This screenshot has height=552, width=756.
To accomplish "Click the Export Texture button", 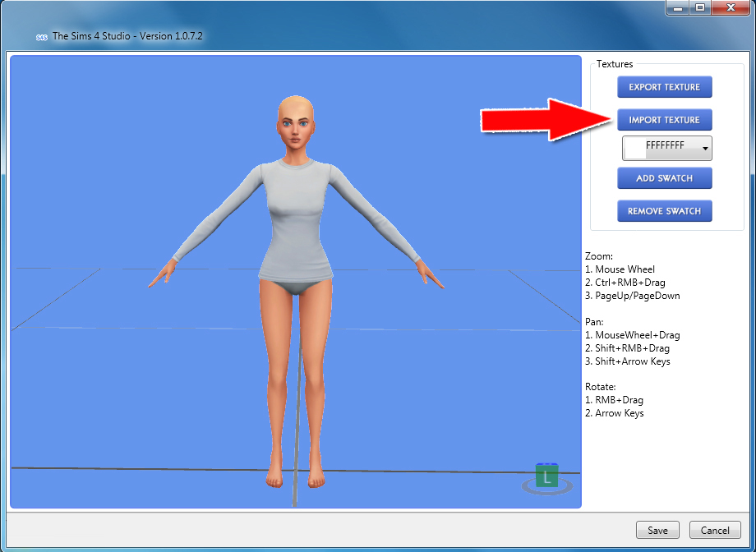I will coord(665,87).
